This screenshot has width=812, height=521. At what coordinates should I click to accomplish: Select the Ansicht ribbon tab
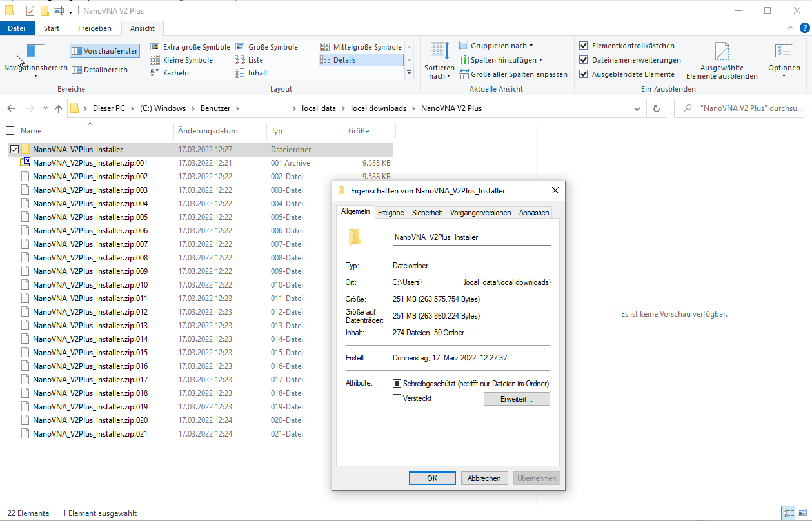pyautogui.click(x=143, y=28)
